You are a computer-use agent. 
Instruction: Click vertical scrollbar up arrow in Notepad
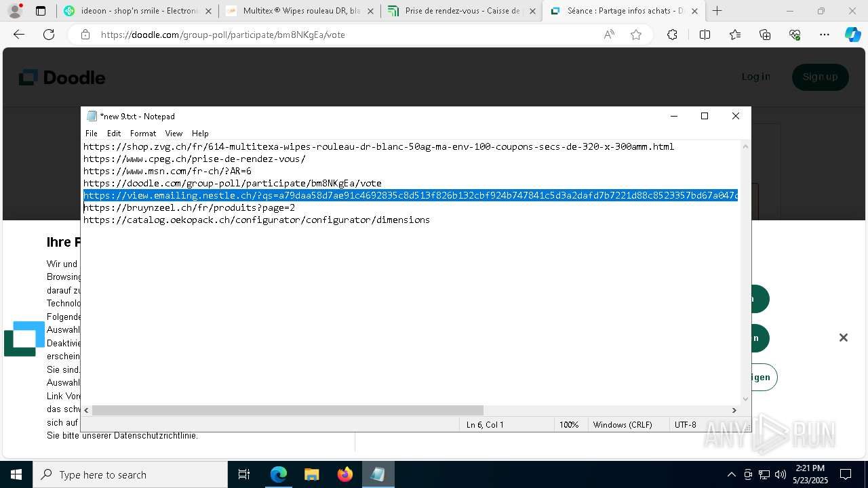click(x=746, y=146)
